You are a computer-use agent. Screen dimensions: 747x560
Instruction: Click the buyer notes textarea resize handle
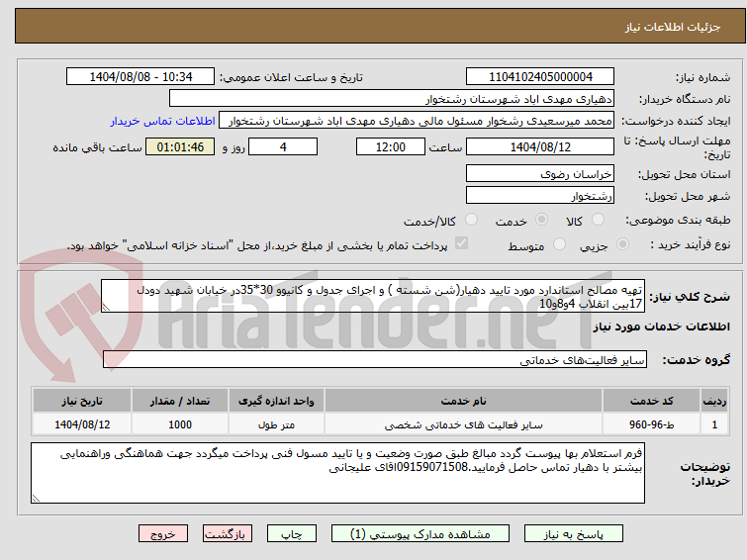coord(37,498)
